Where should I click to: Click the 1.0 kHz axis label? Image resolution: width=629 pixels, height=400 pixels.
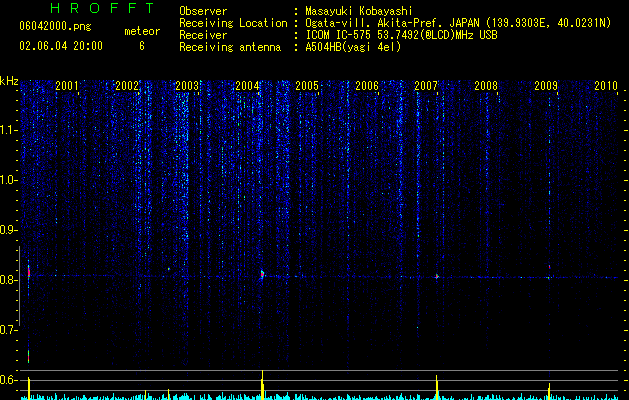(x=9, y=180)
